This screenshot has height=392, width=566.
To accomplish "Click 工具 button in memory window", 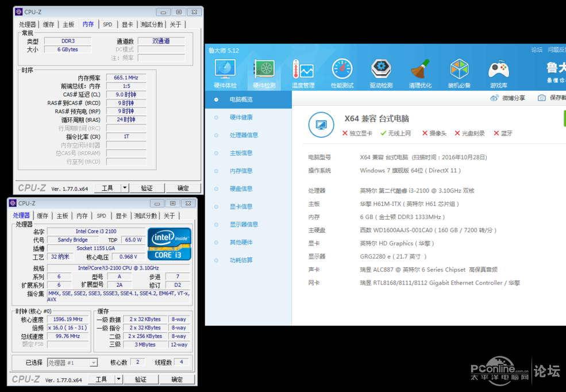I will click(107, 188).
